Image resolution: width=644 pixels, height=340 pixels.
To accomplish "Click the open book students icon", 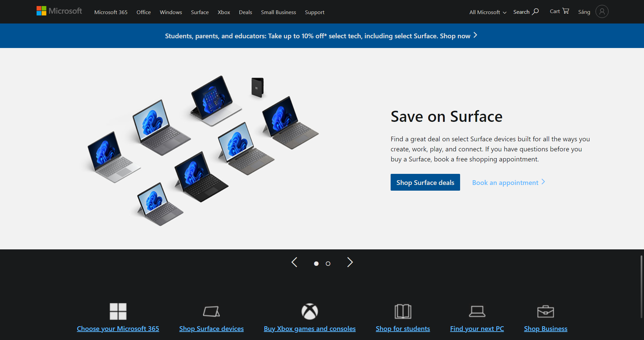I will click(x=403, y=311).
